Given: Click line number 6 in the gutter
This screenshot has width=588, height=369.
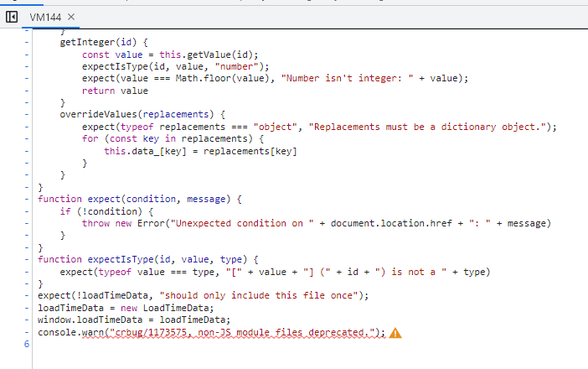Looking at the screenshot, I should tap(27, 344).
